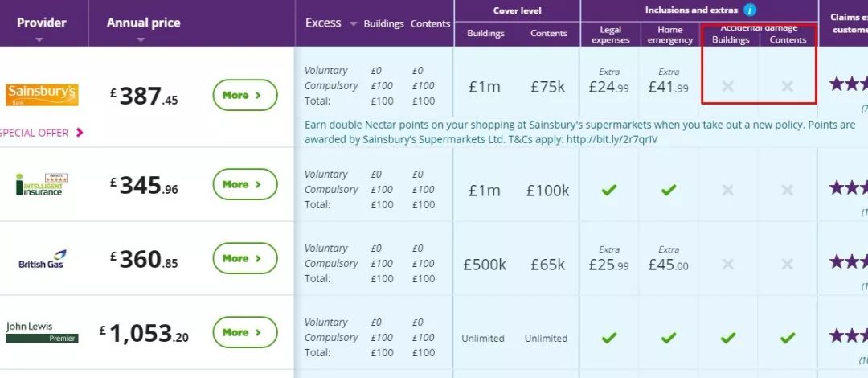Sort by Provider using the arrow
This screenshot has height=378, width=868.
tap(39, 40)
